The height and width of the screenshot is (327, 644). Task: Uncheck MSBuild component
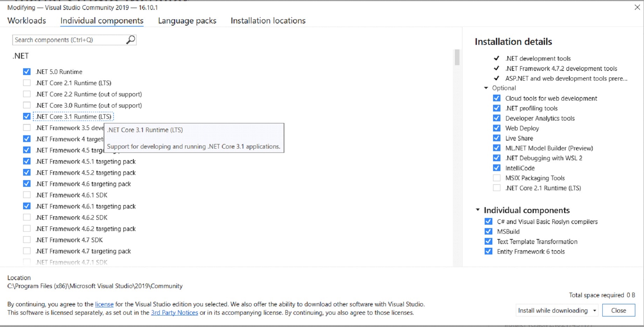pyautogui.click(x=489, y=232)
